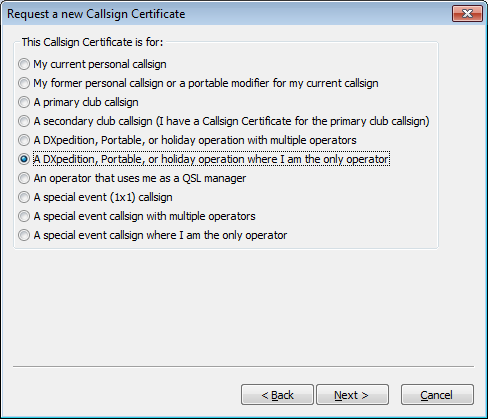Image resolution: width=488 pixels, height=419 pixels.
Task: Click the "A primary club callsign" label text
Action: (86, 102)
